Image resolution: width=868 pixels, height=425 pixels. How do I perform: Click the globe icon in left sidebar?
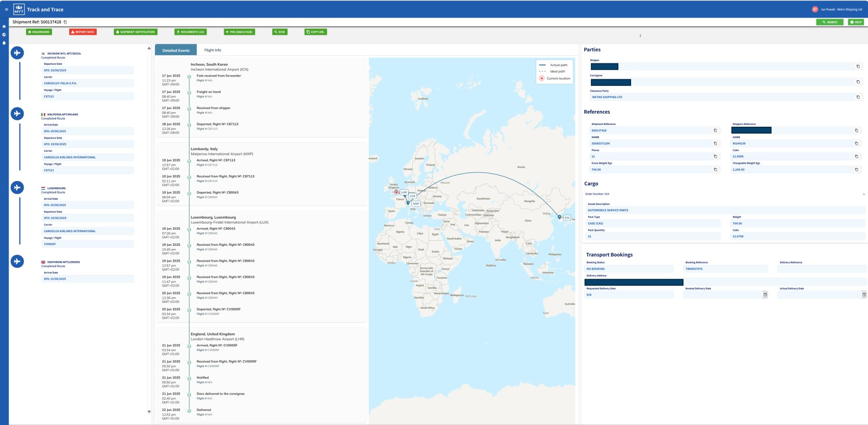tap(4, 35)
